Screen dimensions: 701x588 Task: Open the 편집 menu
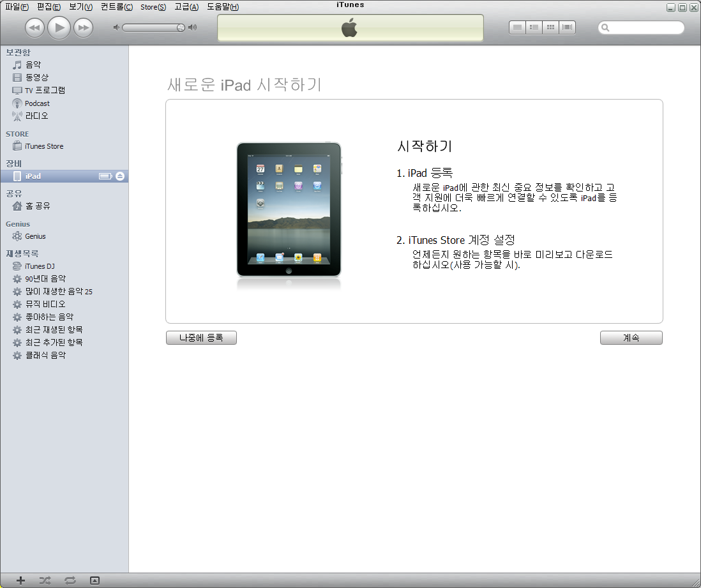point(49,7)
